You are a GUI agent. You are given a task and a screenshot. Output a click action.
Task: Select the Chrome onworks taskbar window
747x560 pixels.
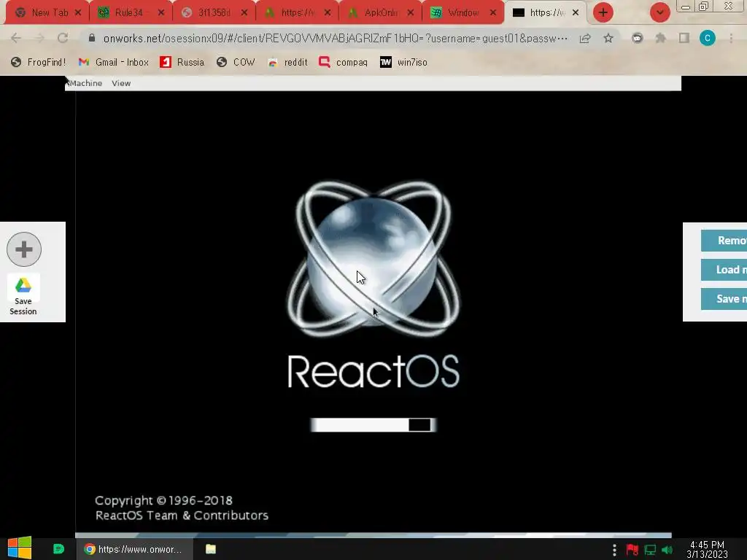pyautogui.click(x=134, y=549)
